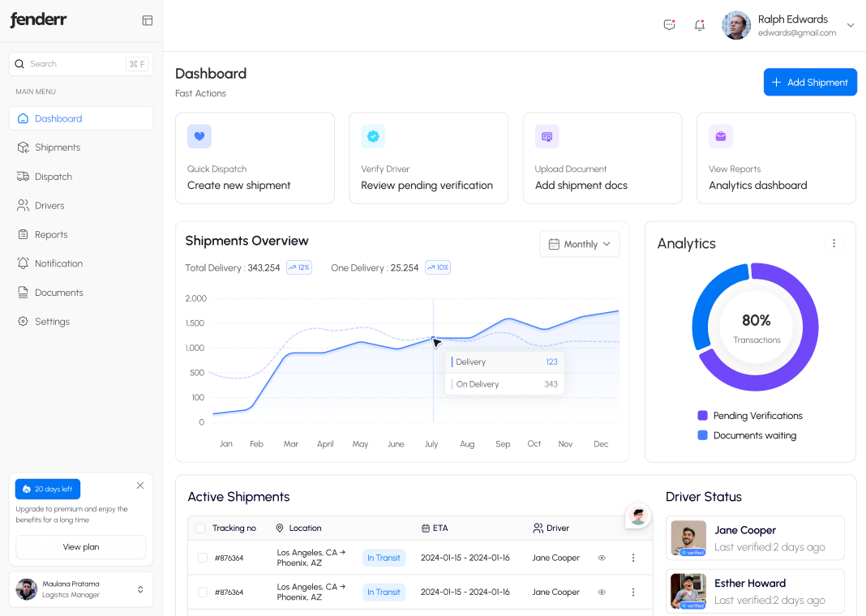Click the View Reports icon
Screen dimensions: 866x616
tap(720, 136)
